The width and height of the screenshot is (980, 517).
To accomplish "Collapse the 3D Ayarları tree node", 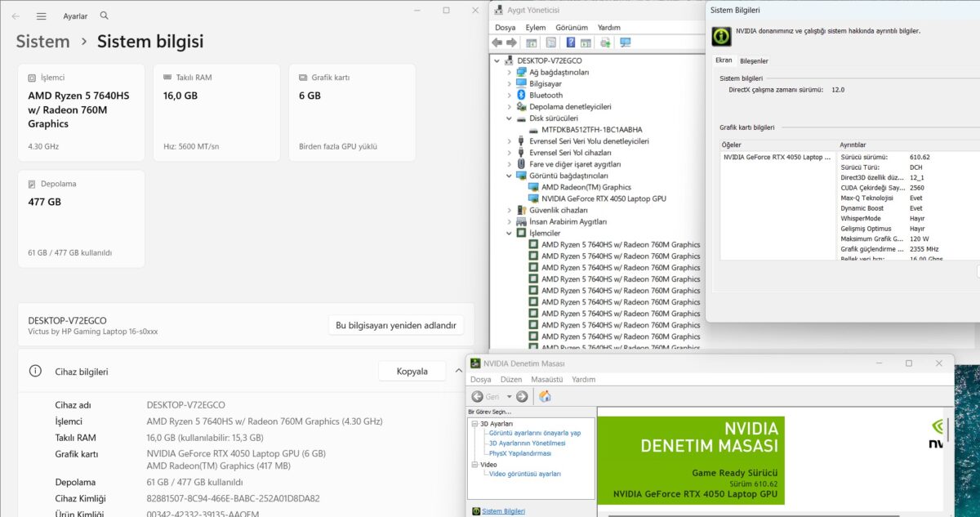I will (474, 424).
